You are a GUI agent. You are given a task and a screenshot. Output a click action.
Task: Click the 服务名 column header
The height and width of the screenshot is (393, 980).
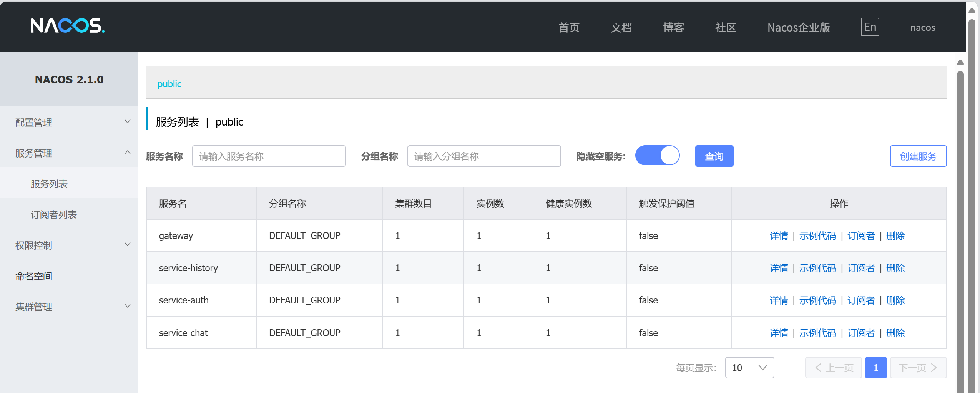tap(201, 203)
